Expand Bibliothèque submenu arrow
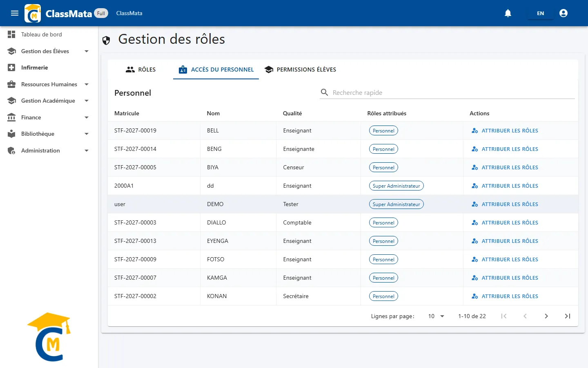The height and width of the screenshot is (368, 588). point(87,134)
